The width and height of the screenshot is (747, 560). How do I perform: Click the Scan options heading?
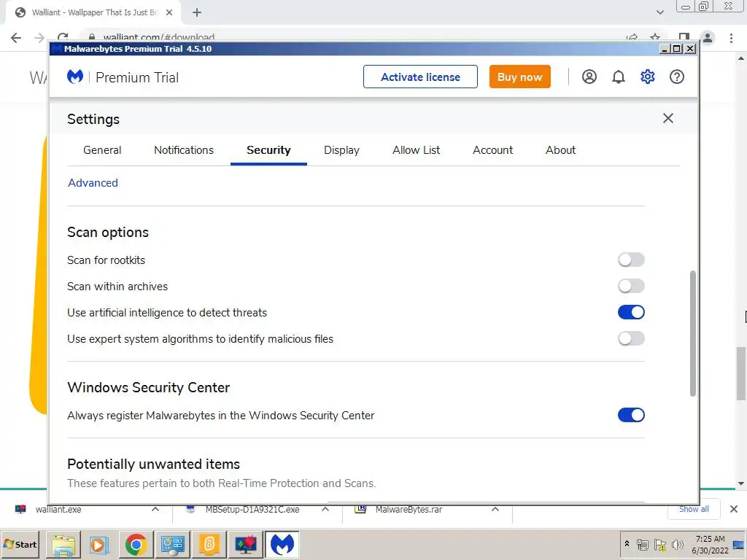[x=108, y=233]
